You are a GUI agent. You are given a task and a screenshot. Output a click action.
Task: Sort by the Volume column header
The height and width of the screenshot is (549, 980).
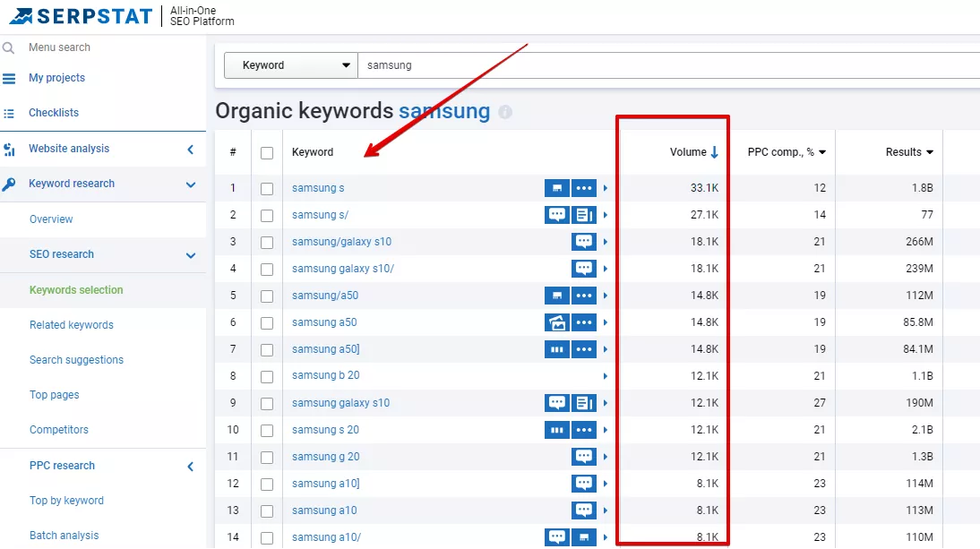693,152
